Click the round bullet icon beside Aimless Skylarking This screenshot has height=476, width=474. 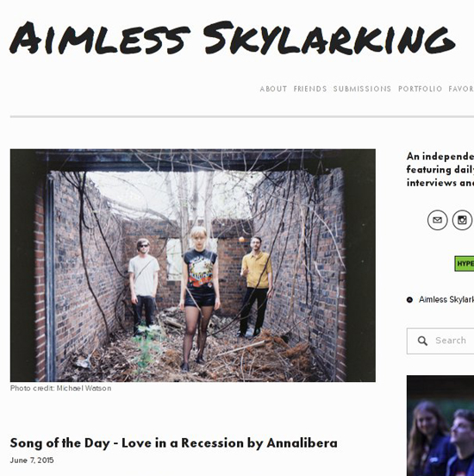tap(409, 300)
